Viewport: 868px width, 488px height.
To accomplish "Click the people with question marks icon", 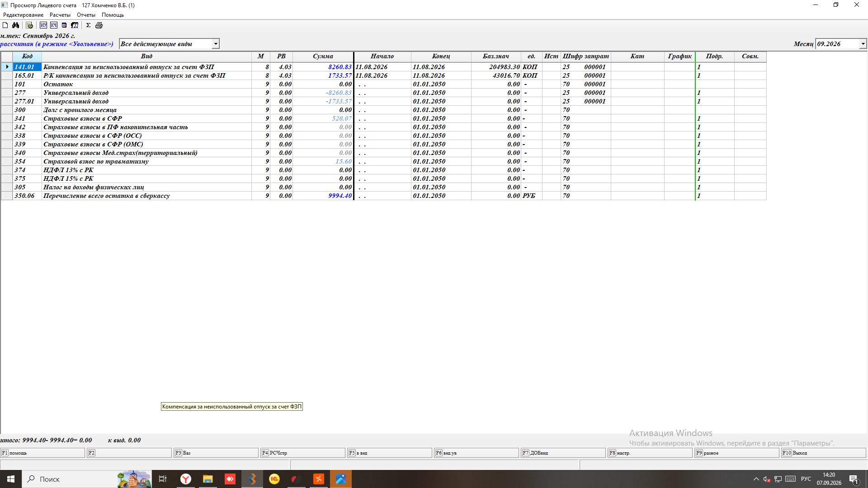I will click(x=75, y=25).
